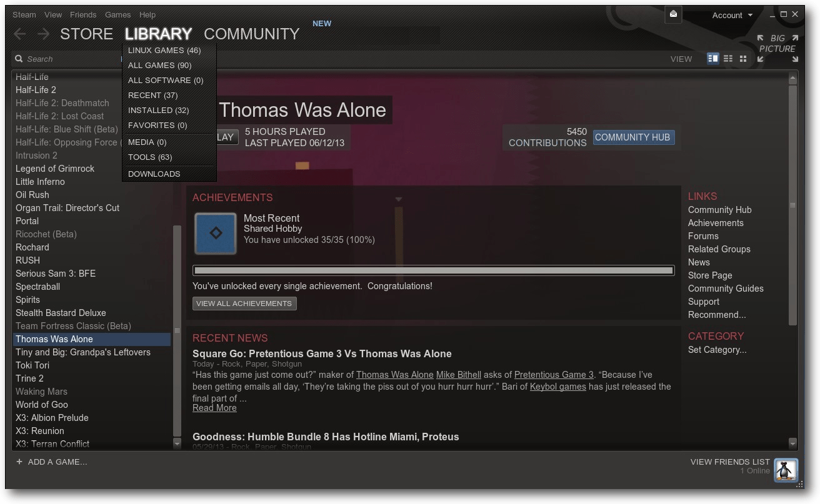Image resolution: width=820 pixels, height=504 pixels.
Task: Open the Friends menu
Action: point(83,14)
